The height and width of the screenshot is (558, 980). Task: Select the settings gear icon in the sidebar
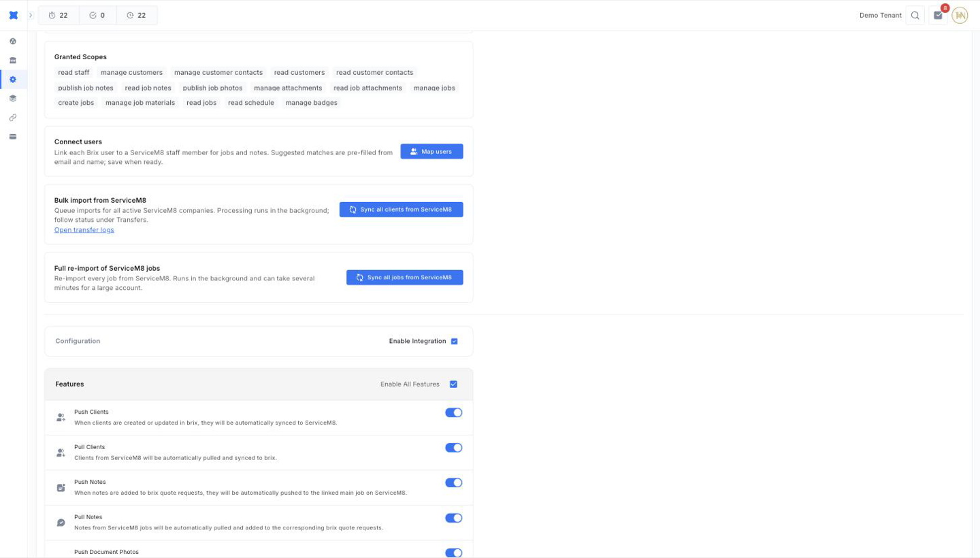[13, 80]
